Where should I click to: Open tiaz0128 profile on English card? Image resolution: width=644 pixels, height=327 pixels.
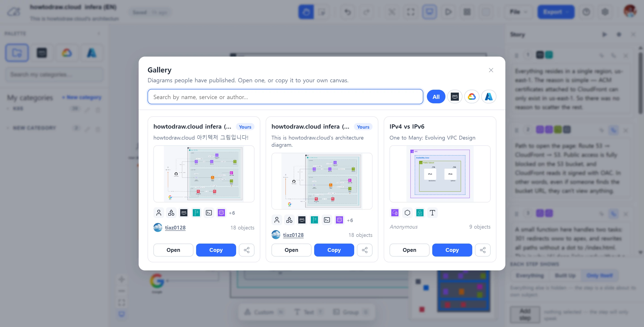[293, 235]
